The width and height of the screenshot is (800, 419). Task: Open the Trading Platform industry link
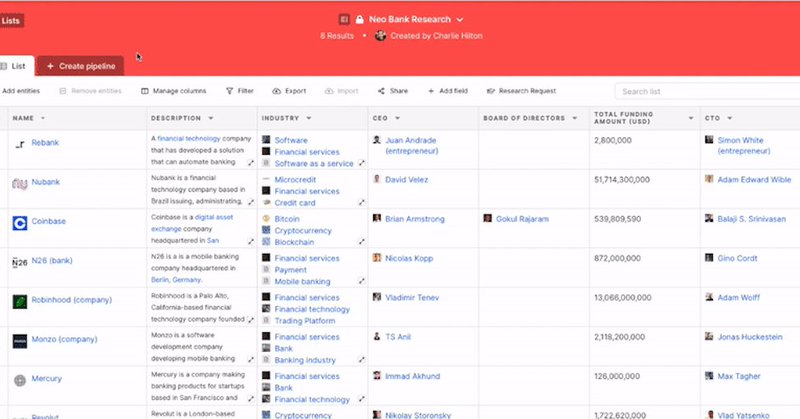pyautogui.click(x=305, y=321)
